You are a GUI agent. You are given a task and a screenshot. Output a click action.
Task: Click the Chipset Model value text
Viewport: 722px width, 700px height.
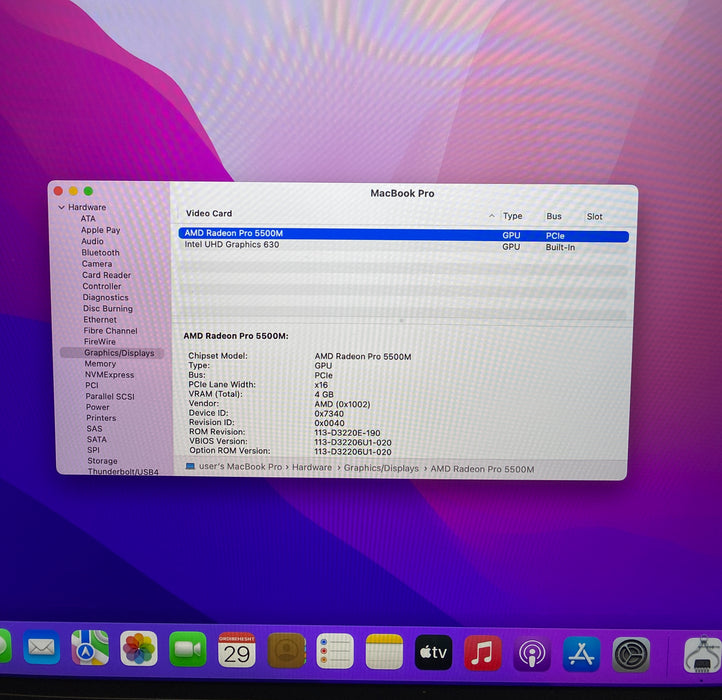point(363,356)
